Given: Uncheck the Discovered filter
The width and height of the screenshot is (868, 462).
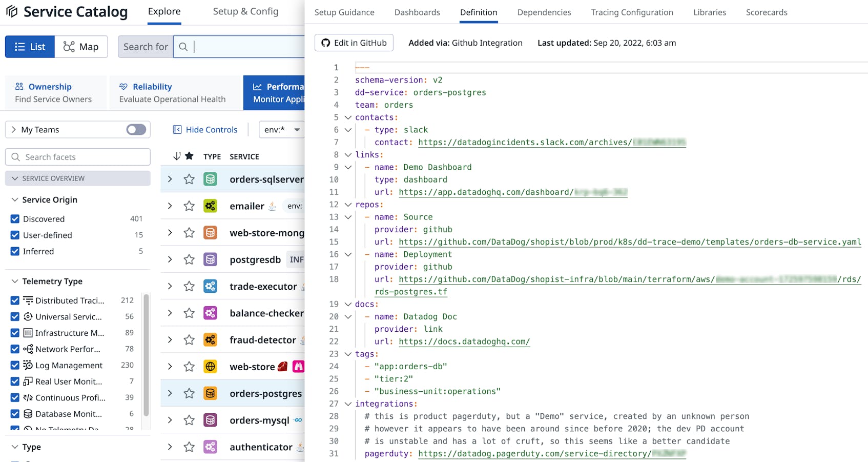Looking at the screenshot, I should point(15,218).
